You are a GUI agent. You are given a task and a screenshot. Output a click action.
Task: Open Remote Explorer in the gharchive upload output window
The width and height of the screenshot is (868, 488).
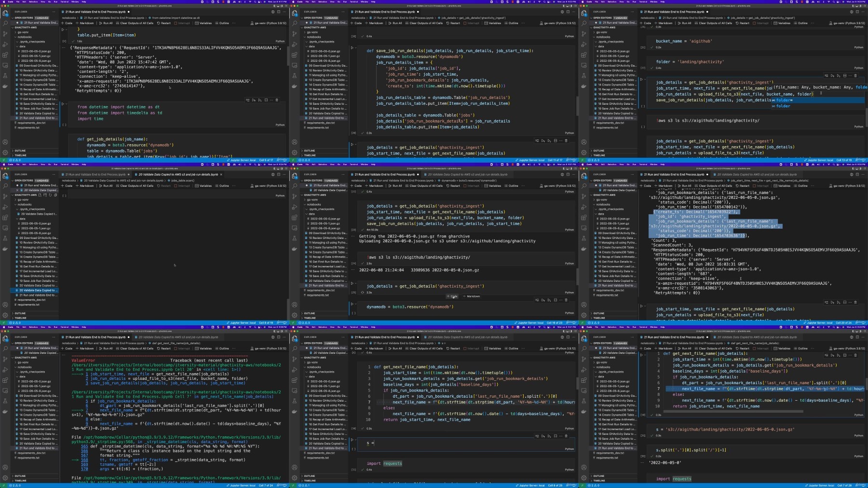[x=295, y=228]
